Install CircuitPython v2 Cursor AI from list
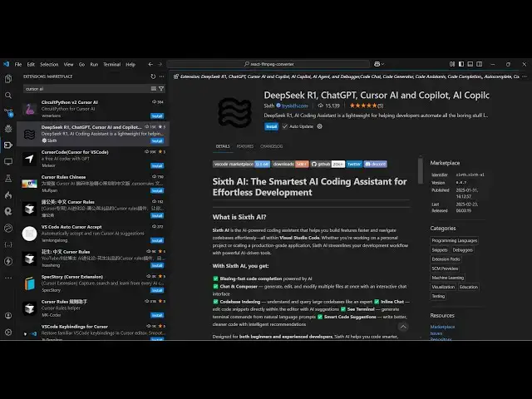Screen dimensions: 532x399 pos(157,116)
